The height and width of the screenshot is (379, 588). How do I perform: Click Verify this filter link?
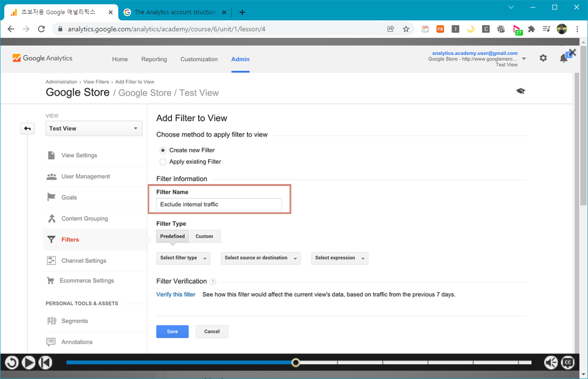tap(176, 295)
